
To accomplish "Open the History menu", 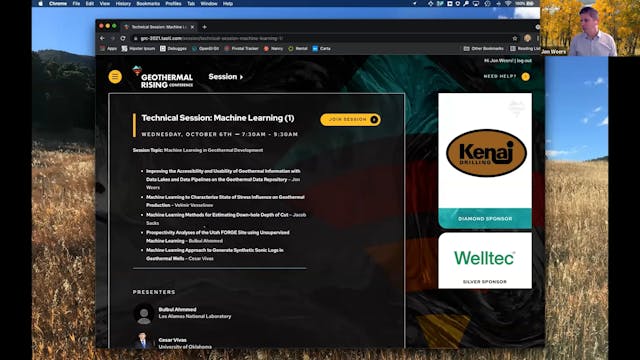I will [123, 3].
